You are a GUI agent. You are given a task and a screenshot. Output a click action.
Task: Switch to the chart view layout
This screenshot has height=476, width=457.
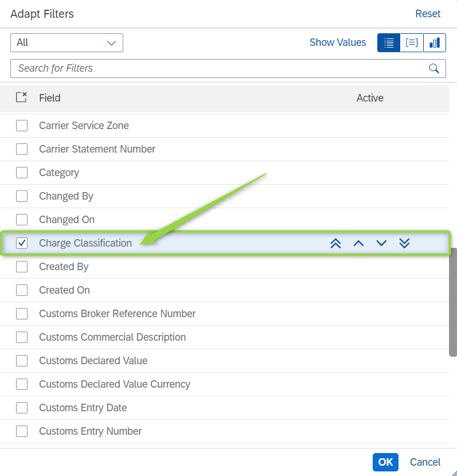(x=434, y=42)
